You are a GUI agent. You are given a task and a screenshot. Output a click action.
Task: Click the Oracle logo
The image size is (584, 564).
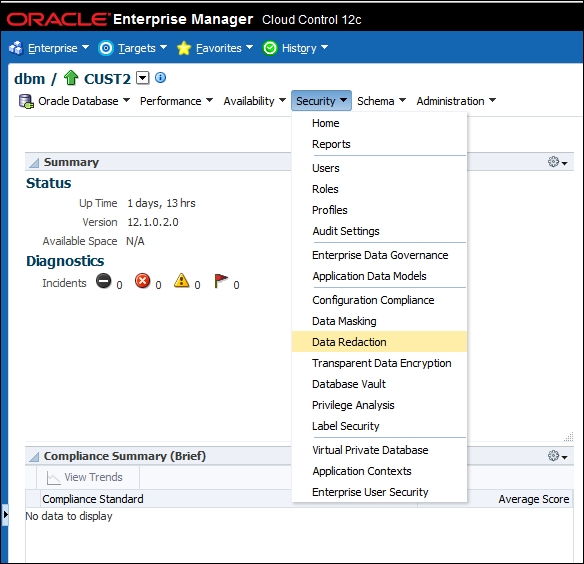58,19
